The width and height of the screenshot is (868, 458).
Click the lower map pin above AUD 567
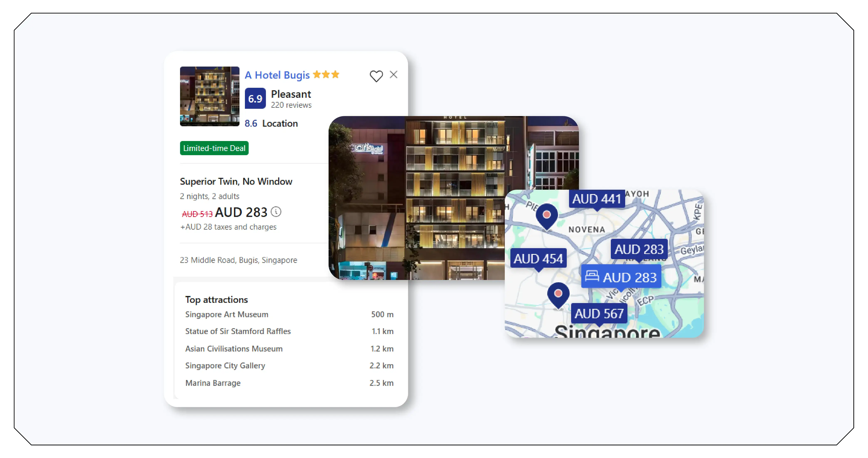pyautogui.click(x=558, y=294)
